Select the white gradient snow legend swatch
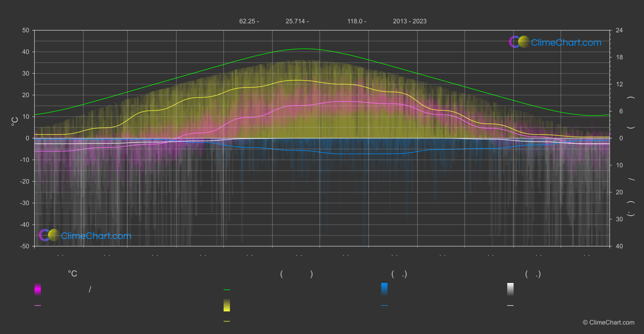The width and height of the screenshot is (644, 334). point(511,289)
